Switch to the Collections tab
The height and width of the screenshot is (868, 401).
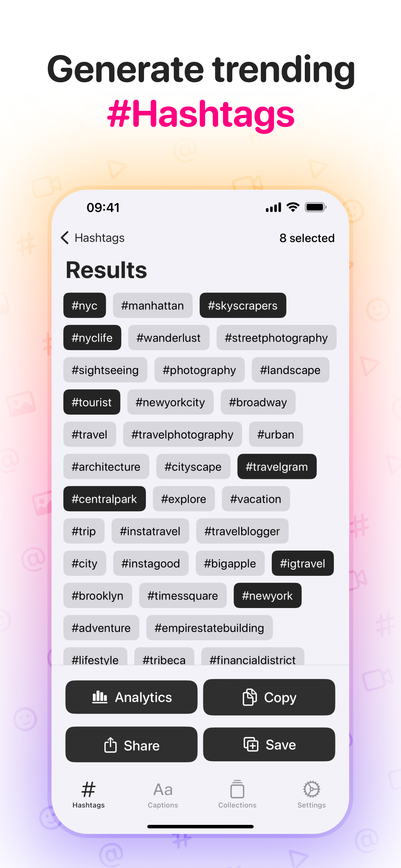coord(237,790)
